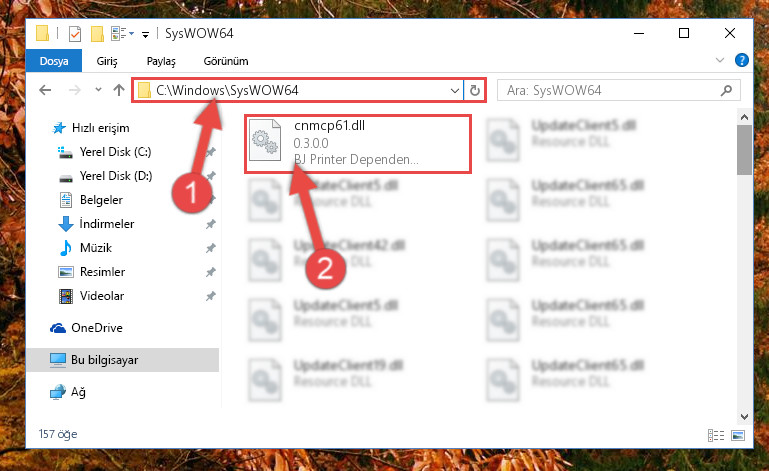Open the Customize Quick Access Toolbar dropdown
The width and height of the screenshot is (769, 471).
click(x=146, y=34)
